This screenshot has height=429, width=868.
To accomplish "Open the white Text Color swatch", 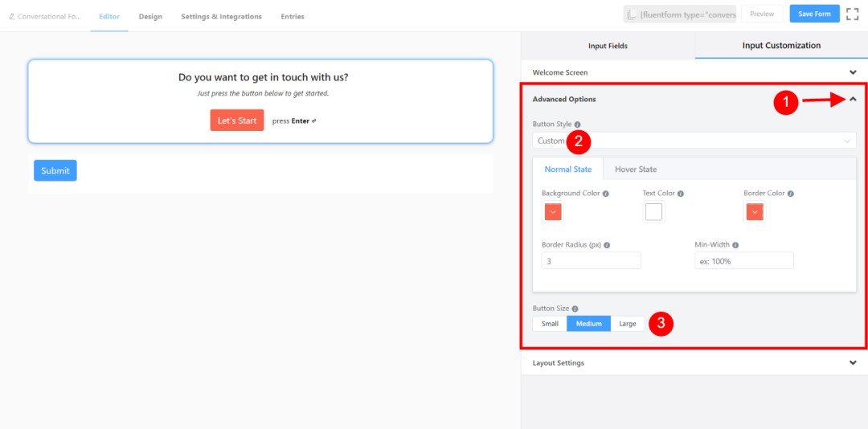I will tap(653, 212).
